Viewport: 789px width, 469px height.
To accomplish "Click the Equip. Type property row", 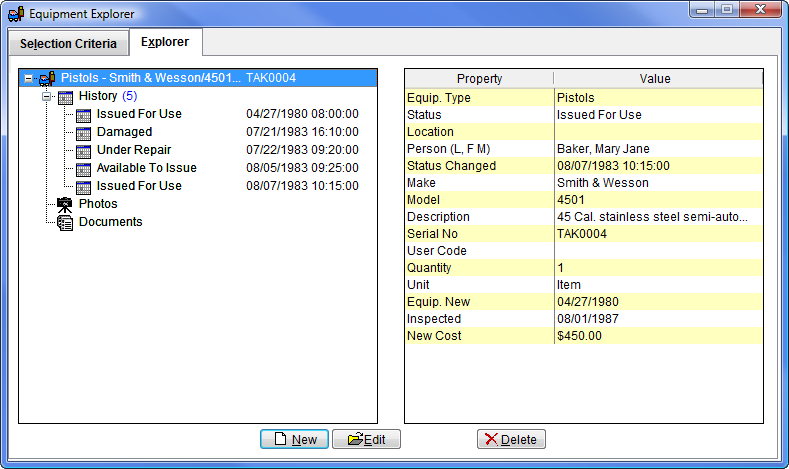I will 584,98.
